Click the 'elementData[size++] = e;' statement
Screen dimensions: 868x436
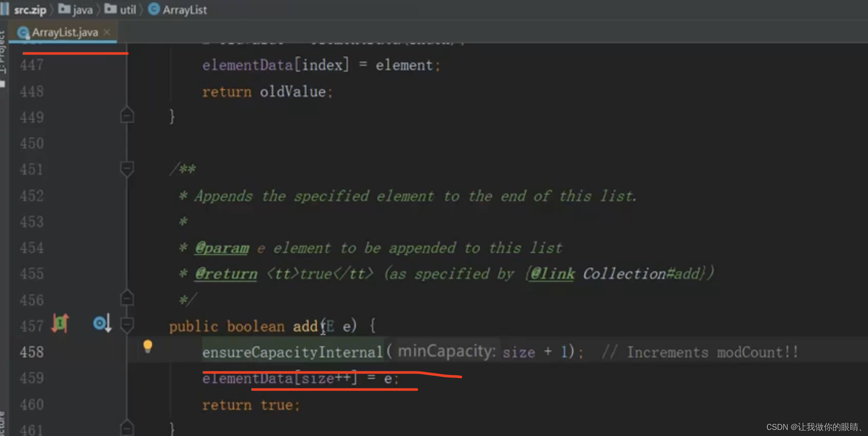300,378
